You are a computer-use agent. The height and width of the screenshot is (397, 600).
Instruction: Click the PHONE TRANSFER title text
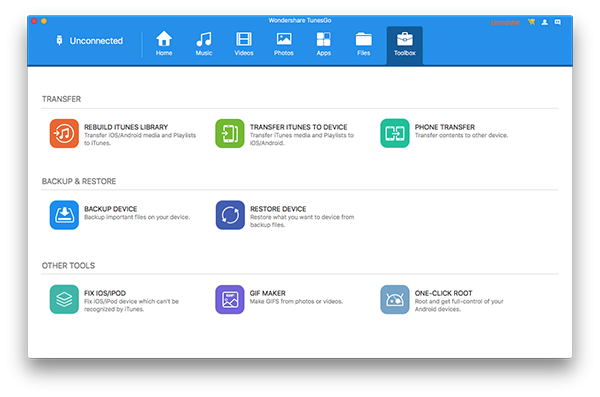point(445,127)
